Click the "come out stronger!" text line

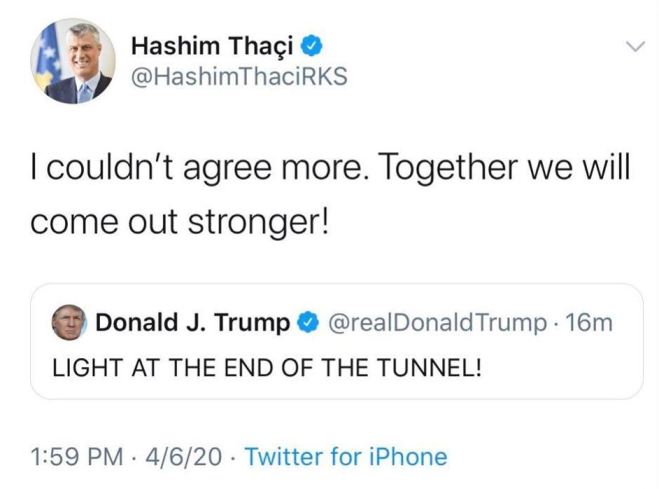click(179, 222)
